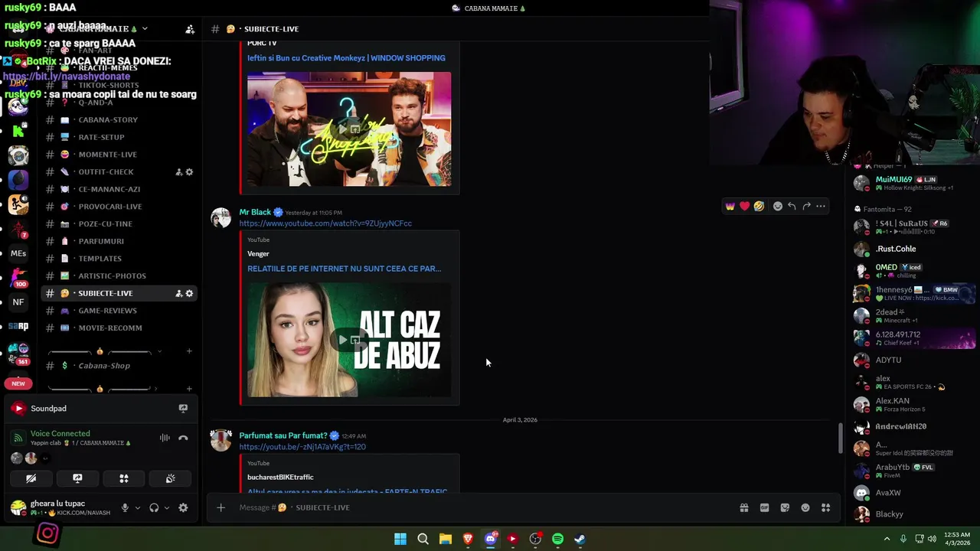
Task: Create invite for OUTFIT-CHECK channel
Action: (179, 172)
